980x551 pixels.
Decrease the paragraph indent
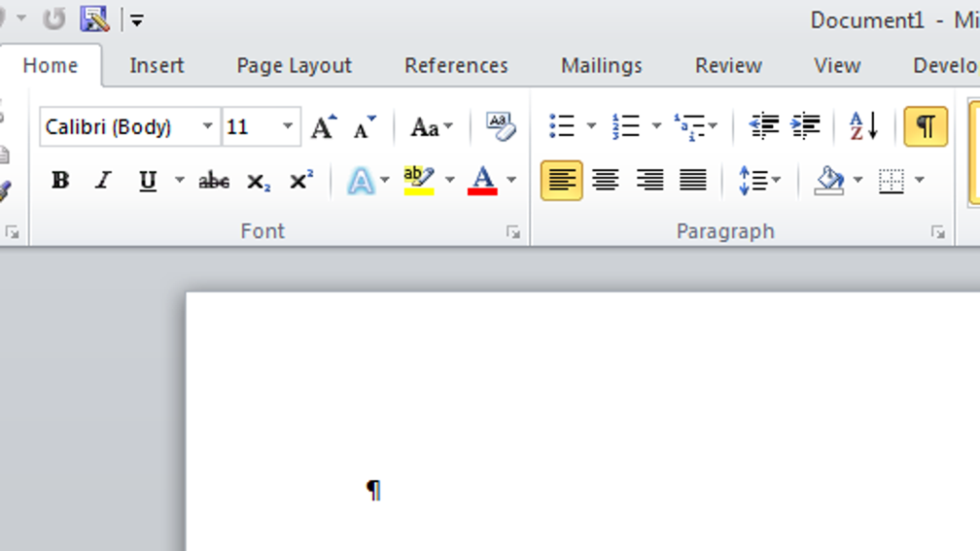(764, 126)
